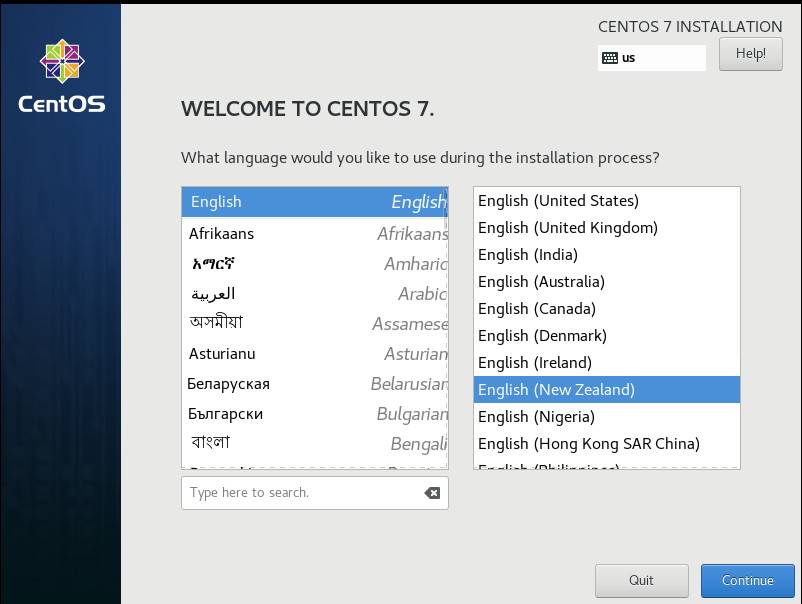Choose English (India) locale
802x604 pixels.
pos(607,255)
